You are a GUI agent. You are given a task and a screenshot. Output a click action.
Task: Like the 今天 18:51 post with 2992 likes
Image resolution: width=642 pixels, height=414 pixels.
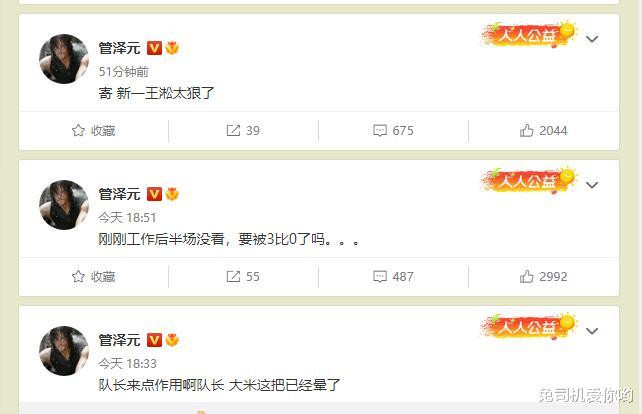click(544, 277)
